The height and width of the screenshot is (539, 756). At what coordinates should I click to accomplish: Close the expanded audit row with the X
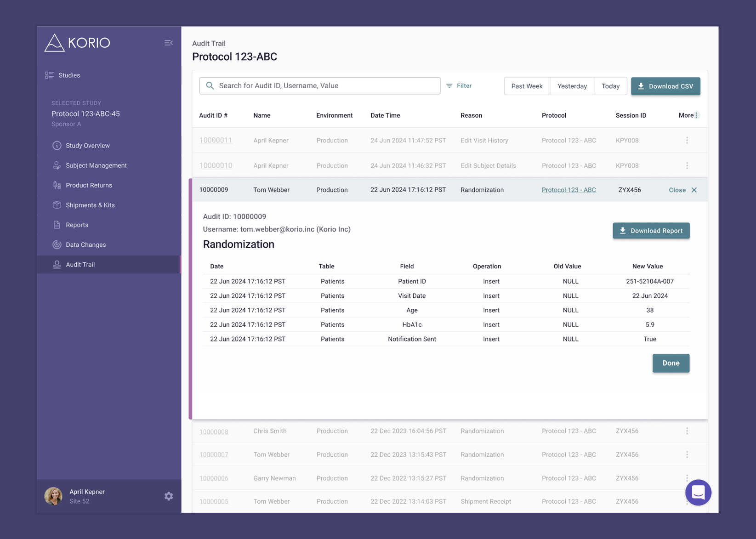pos(694,190)
